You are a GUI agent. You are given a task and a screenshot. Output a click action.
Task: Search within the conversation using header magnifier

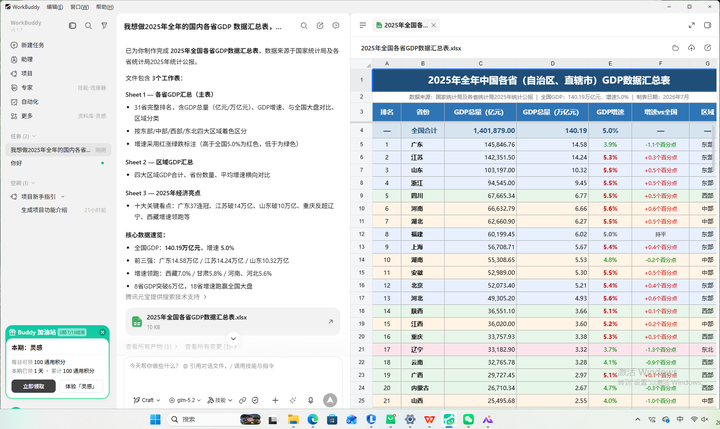(x=304, y=26)
